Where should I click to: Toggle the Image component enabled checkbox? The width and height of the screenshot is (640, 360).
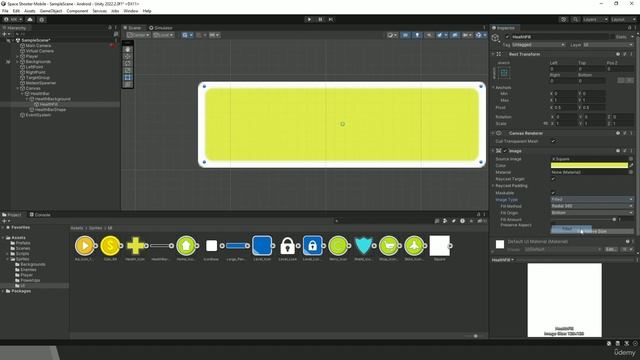coord(505,151)
